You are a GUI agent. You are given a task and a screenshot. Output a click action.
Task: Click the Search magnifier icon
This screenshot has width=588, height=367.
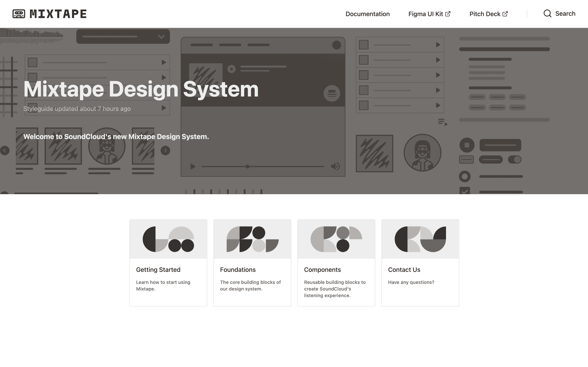(x=547, y=14)
